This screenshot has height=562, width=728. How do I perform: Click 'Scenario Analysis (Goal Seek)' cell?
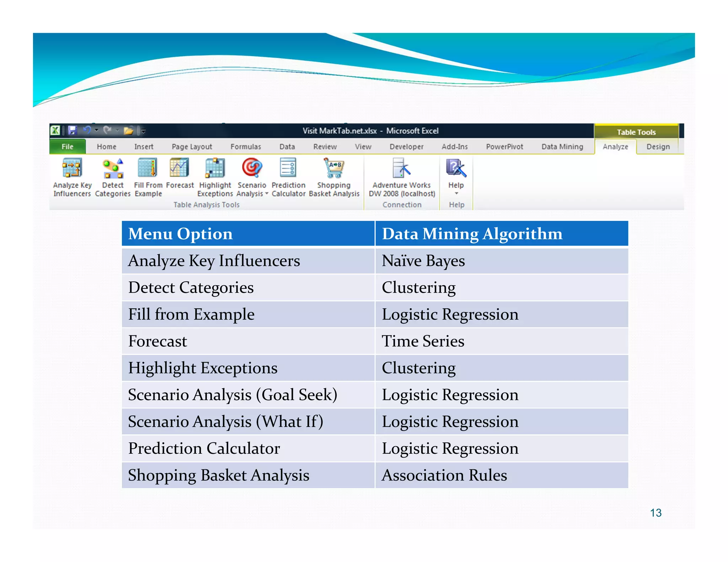(248, 395)
